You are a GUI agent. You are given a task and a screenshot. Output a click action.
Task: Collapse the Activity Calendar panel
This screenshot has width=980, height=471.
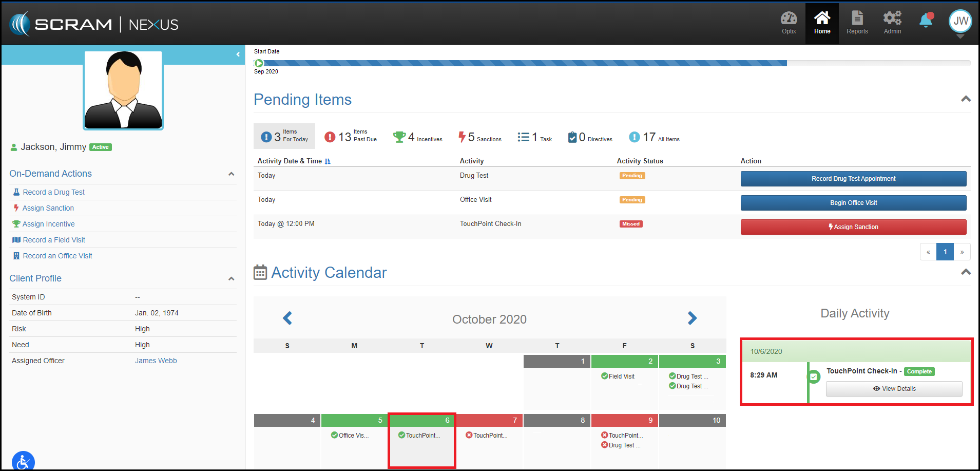click(966, 272)
